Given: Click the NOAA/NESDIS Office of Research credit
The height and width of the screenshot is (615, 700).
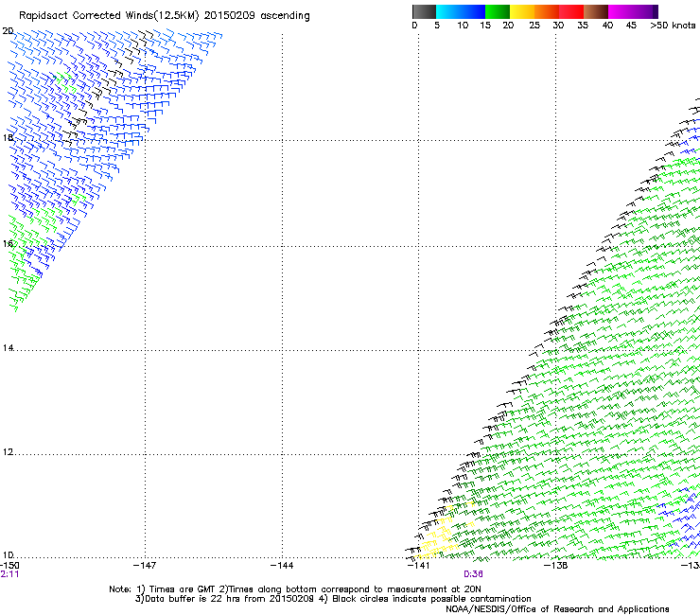Looking at the screenshot, I should (x=557, y=609).
